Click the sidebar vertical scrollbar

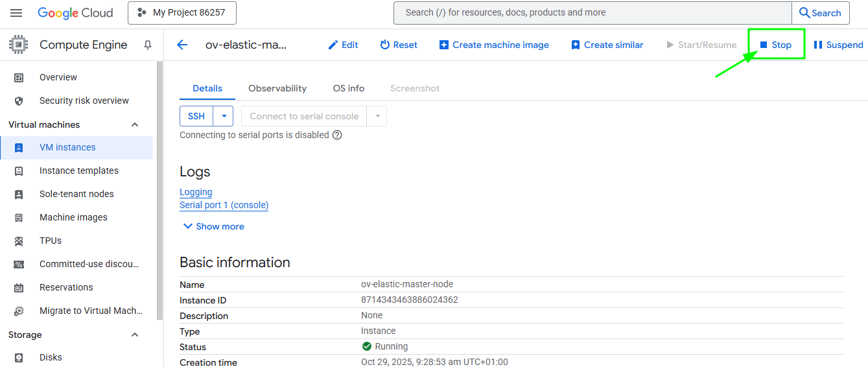pyautogui.click(x=159, y=191)
